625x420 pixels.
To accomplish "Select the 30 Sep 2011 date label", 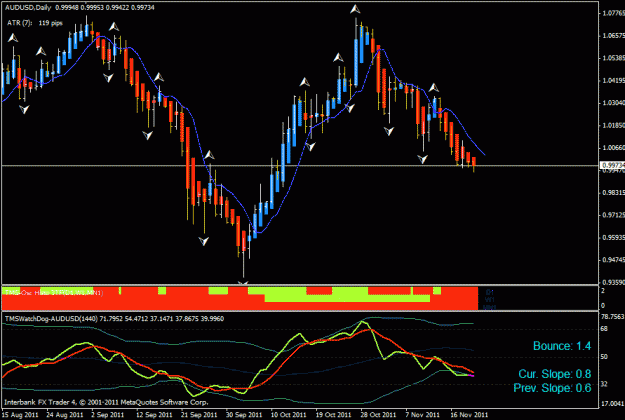I will 244,415.
